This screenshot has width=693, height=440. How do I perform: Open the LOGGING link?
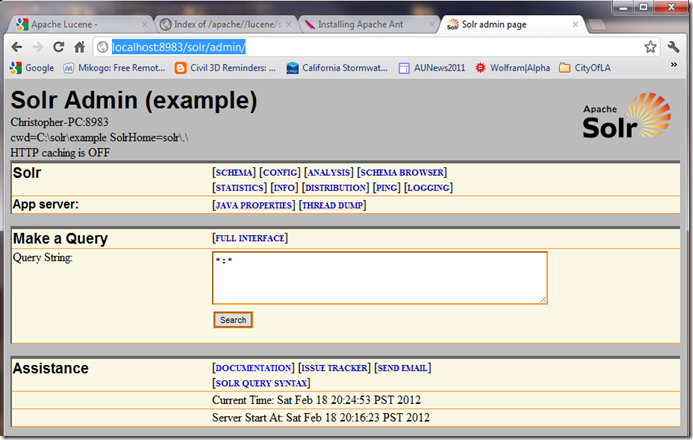[428, 188]
